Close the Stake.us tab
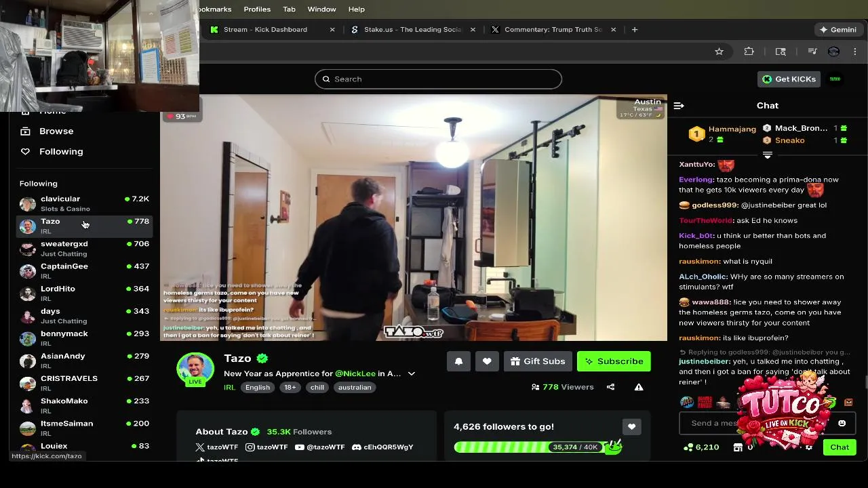The width and height of the screenshot is (868, 488). pyautogui.click(x=473, y=30)
